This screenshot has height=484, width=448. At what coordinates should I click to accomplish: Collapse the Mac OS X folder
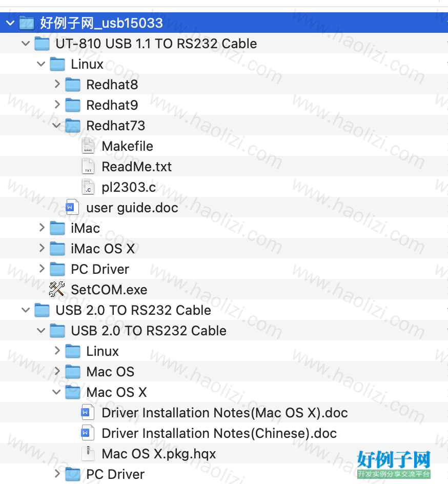pos(56,392)
